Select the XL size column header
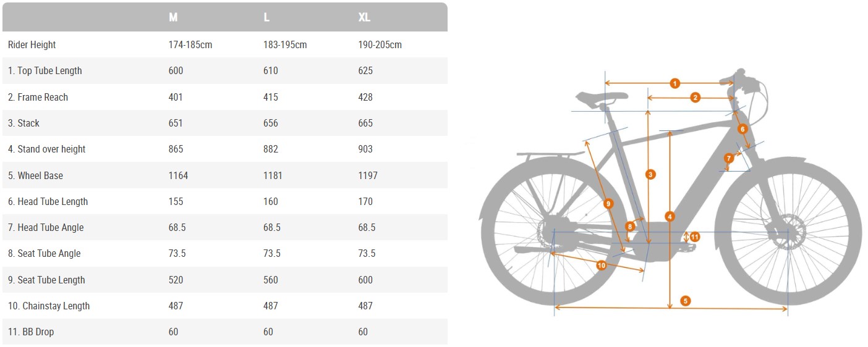Screen dimensions: 868x347 pyautogui.click(x=364, y=17)
